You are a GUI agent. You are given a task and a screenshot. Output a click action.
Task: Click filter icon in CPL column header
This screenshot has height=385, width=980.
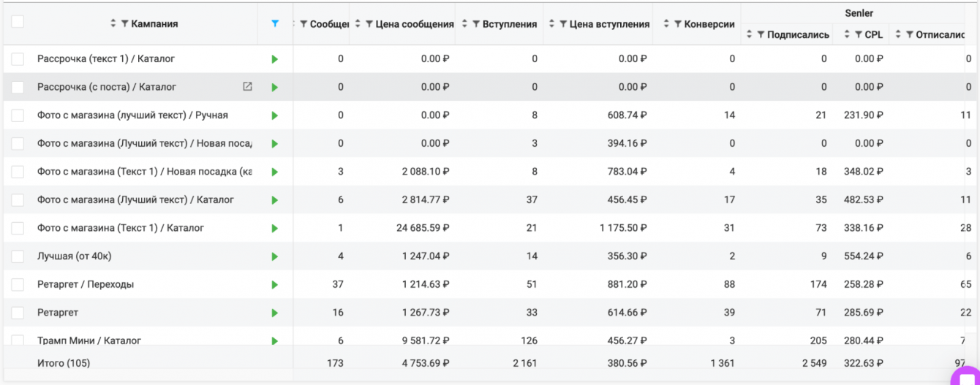tap(858, 34)
